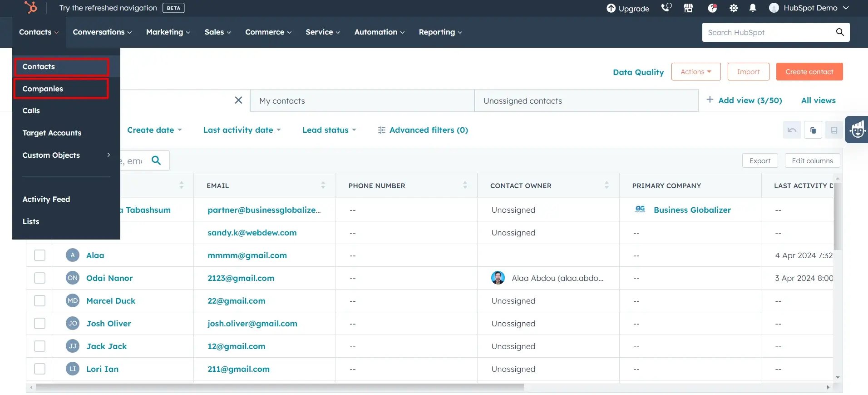868x395 pixels.
Task: Open the Marketing menu dropdown
Action: pos(168,32)
